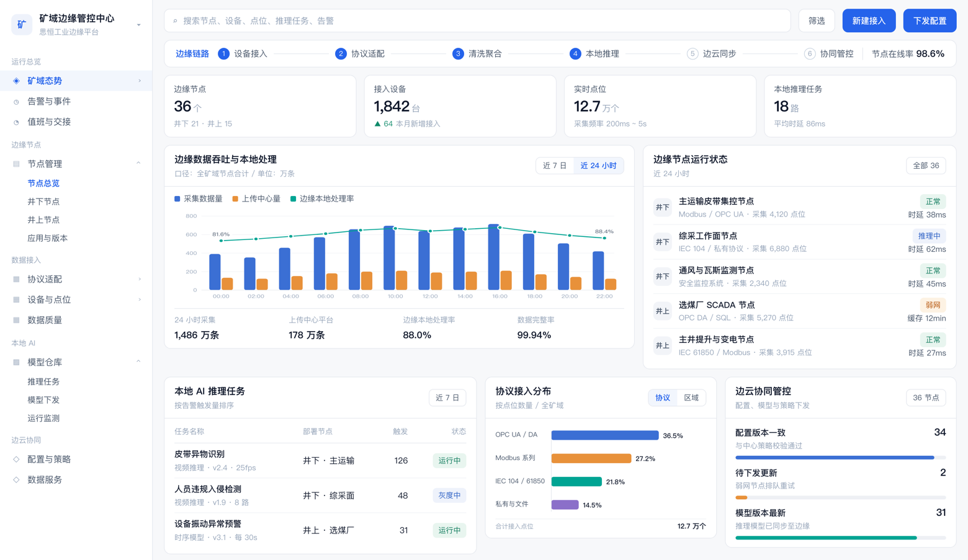Click step 1 circle for 设备接入
968x560 pixels.
[224, 54]
